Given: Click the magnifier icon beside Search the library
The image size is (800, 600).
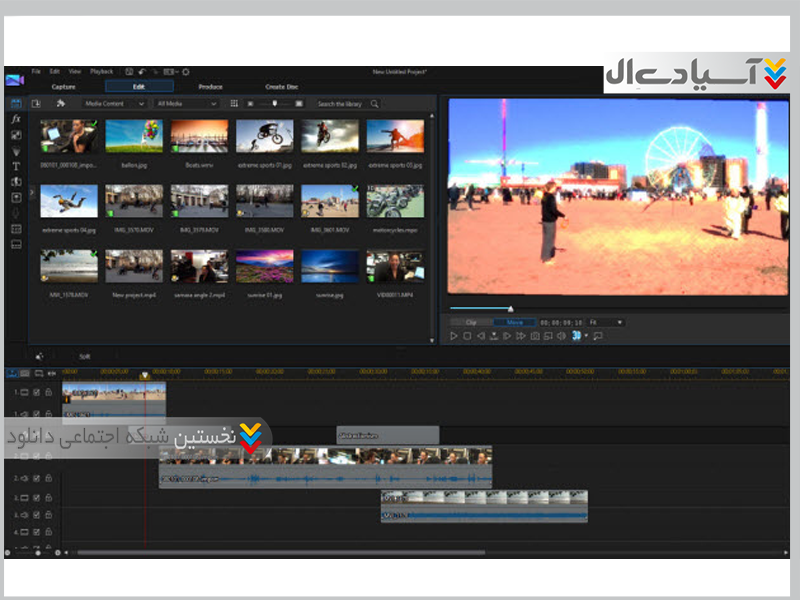Looking at the screenshot, I should tap(375, 104).
